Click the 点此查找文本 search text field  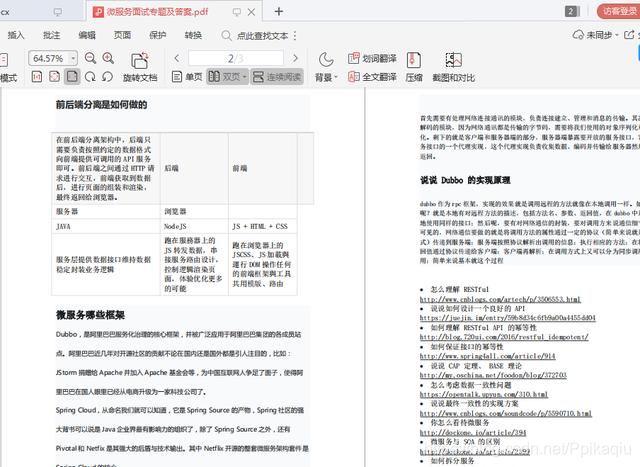pos(262,36)
